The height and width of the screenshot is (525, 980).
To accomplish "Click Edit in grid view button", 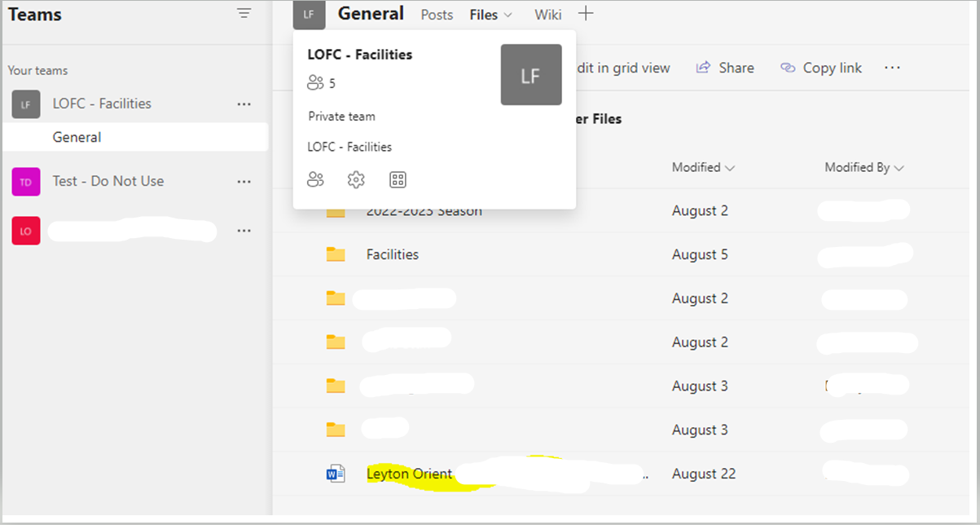I will pos(623,68).
